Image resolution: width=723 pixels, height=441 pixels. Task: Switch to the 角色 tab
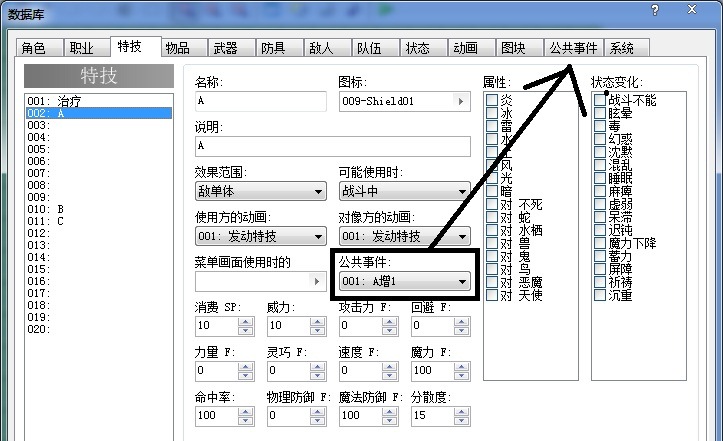coord(39,48)
